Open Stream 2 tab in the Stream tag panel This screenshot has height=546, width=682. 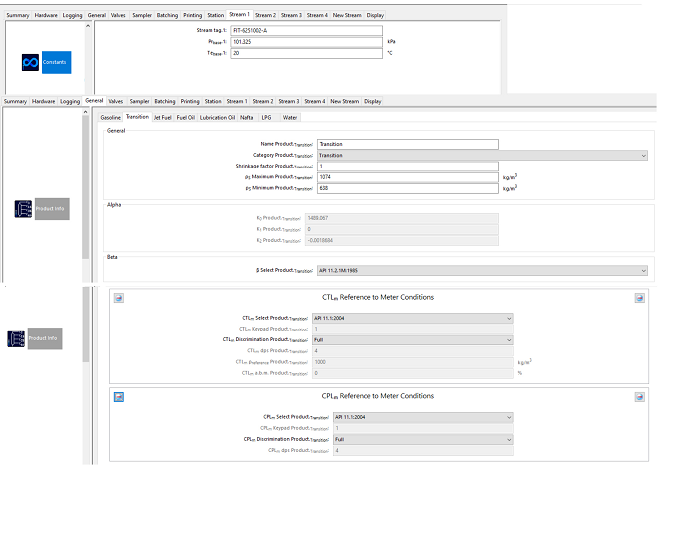coord(265,15)
